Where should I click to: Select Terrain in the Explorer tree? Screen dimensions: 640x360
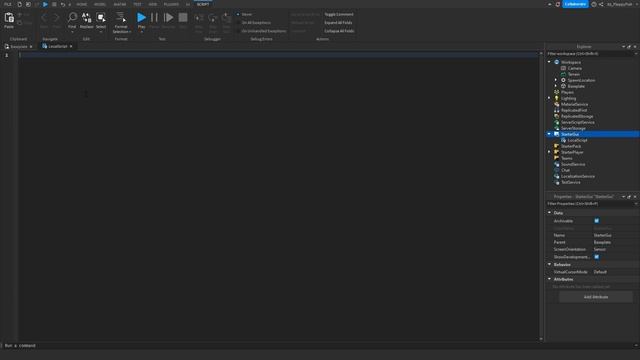pyautogui.click(x=573, y=74)
